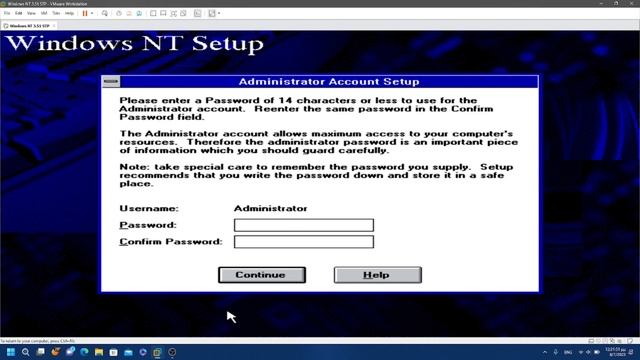This screenshot has height=360, width=640.
Task: Open VMware Tabs menu
Action: tap(56, 13)
